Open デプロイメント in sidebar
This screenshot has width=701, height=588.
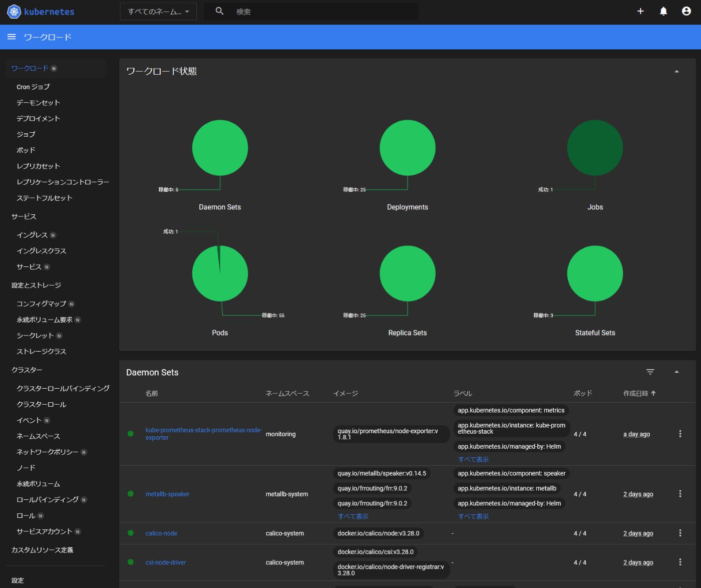click(x=38, y=119)
